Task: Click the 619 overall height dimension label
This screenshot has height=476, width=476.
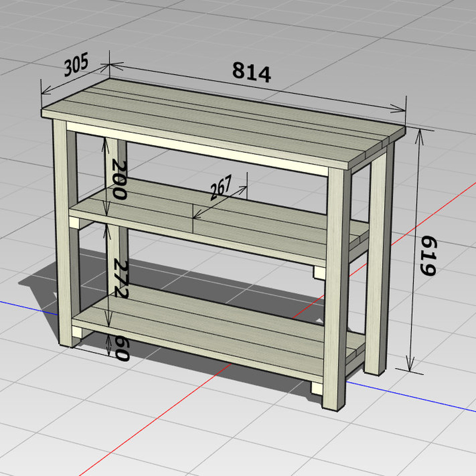Action: tap(428, 256)
